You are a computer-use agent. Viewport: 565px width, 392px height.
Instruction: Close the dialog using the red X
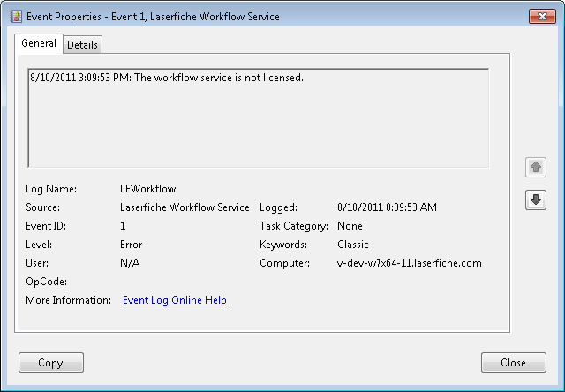point(540,16)
